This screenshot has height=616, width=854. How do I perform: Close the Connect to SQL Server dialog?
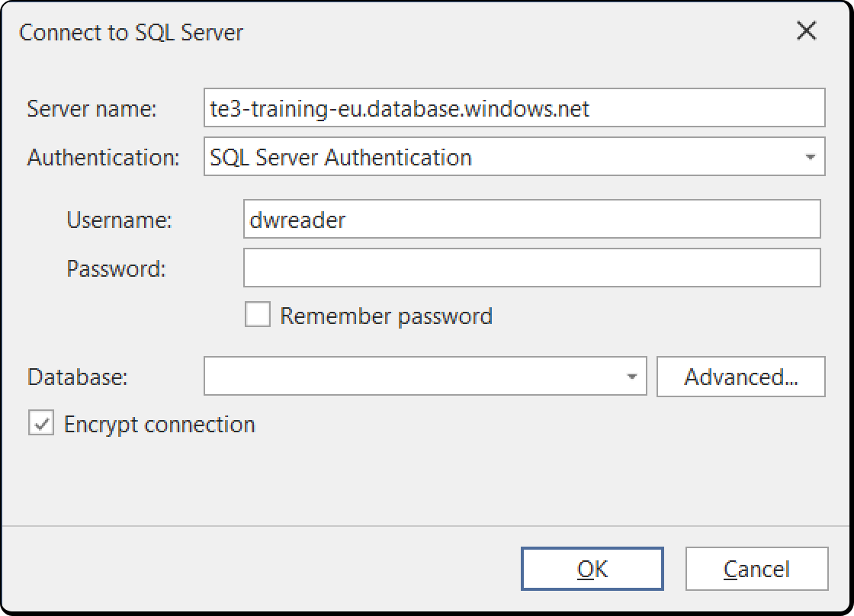(x=806, y=31)
